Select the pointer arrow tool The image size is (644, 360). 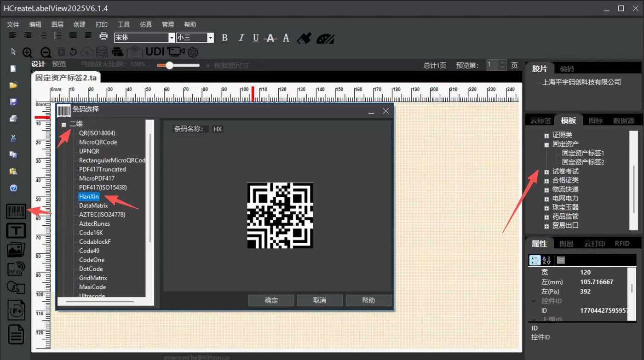tap(13, 51)
